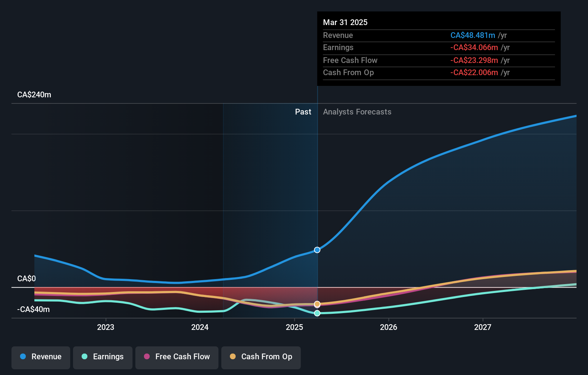Screen dimensions: 588x375
Task: Click the pink Free Cash Flow legend dot
Action: coord(147,357)
